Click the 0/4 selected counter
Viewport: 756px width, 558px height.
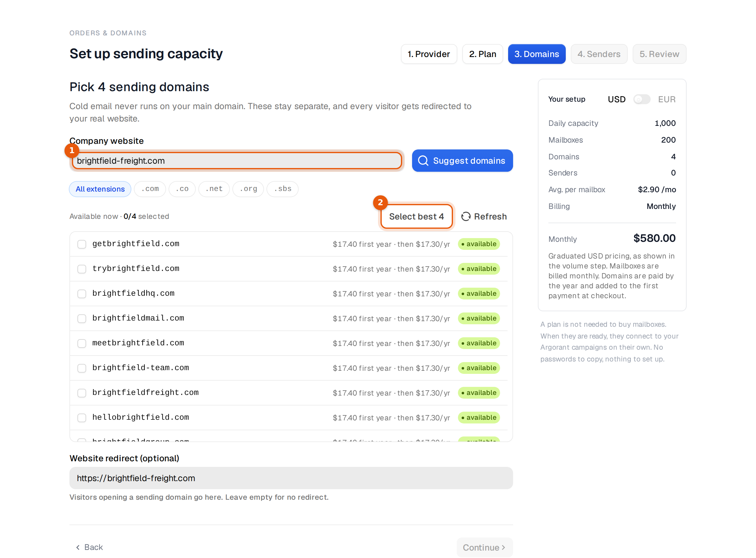[x=146, y=216]
